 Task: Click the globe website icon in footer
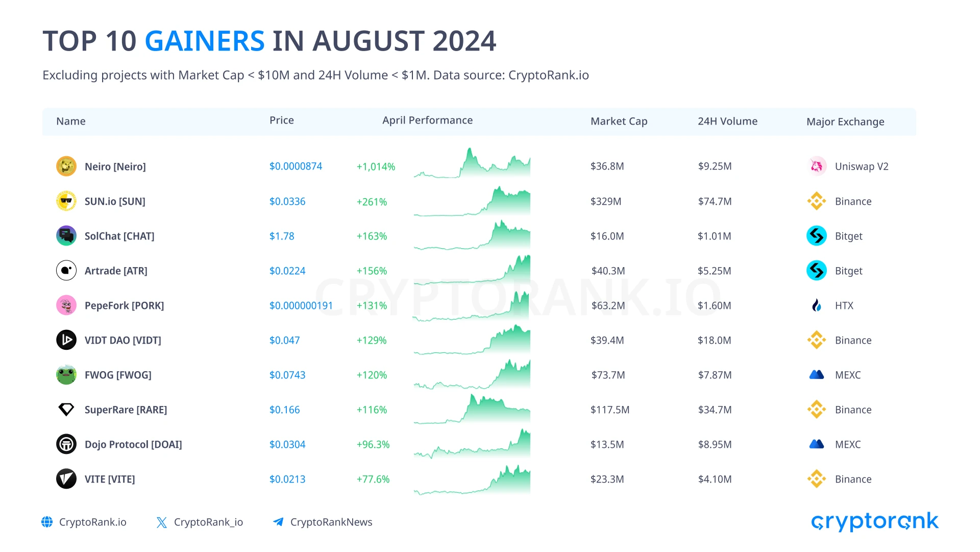pyautogui.click(x=47, y=522)
